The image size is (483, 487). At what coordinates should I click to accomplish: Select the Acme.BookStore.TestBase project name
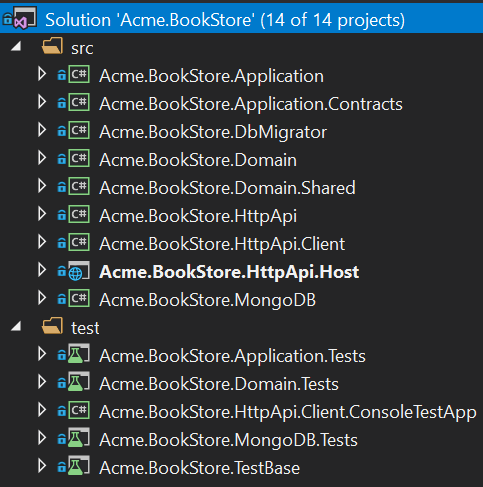[x=199, y=468]
